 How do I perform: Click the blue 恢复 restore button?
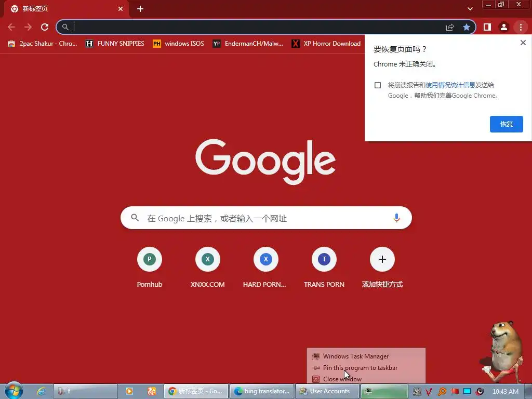coord(506,124)
